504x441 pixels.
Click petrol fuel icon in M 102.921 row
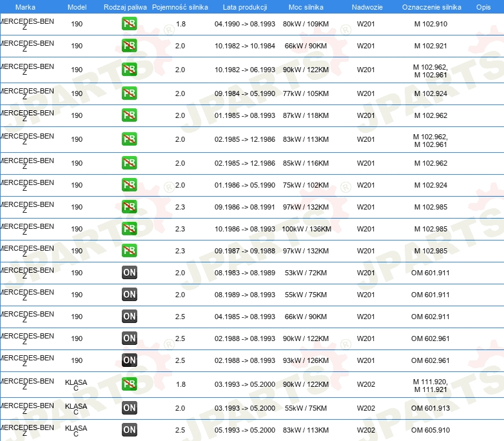point(129,46)
